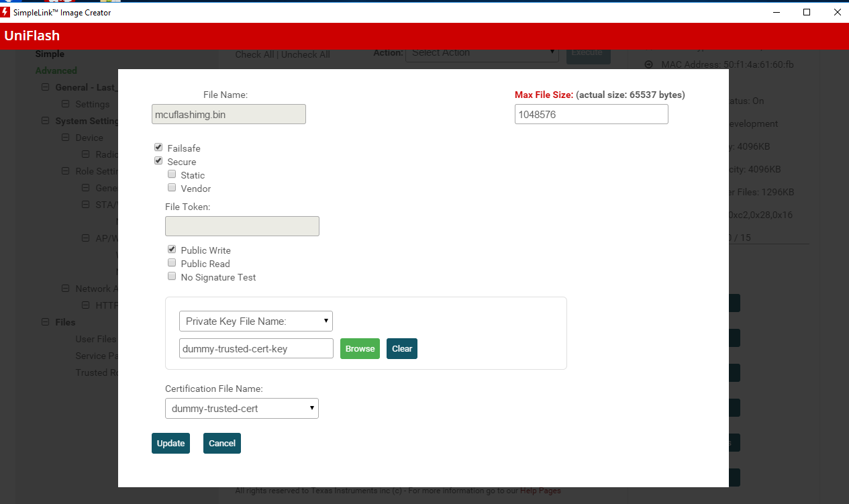The height and width of the screenshot is (504, 849).
Task: Switch to Simple mode
Action: [50, 54]
